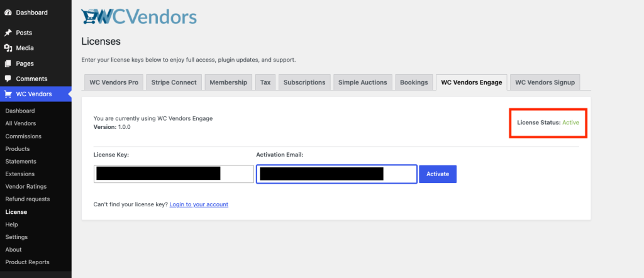Viewport: 644px width, 278px height.
Task: Open the About page
Action: [x=14, y=250]
